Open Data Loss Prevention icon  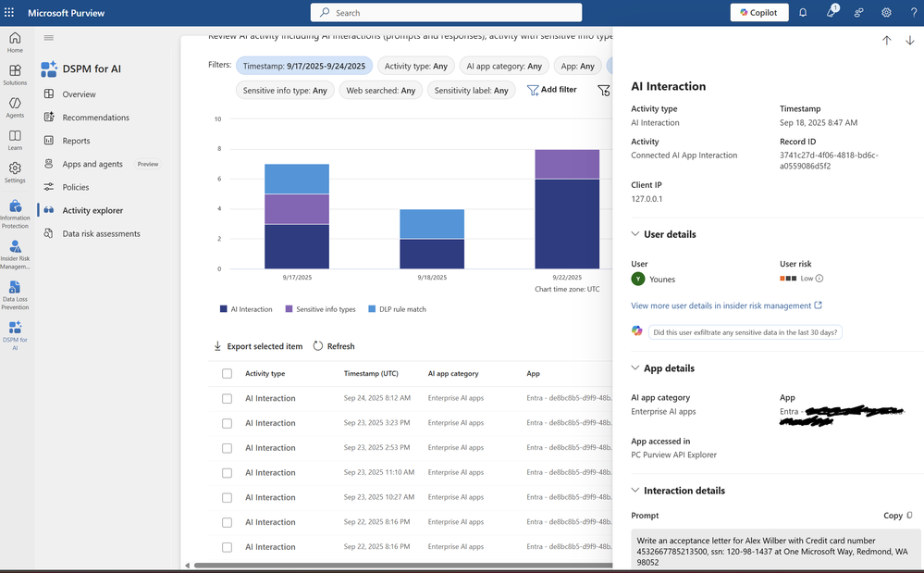[15, 294]
